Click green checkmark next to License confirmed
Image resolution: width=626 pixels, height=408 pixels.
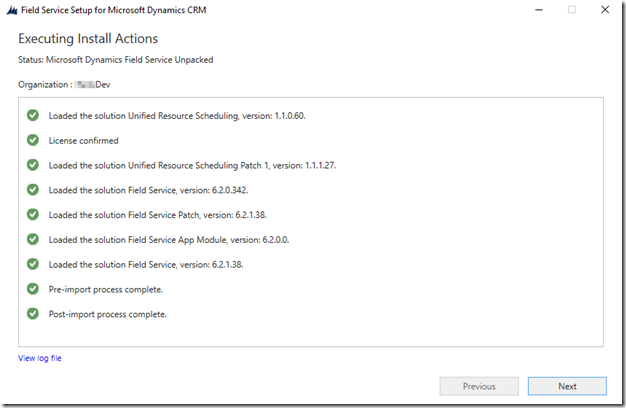coord(33,140)
